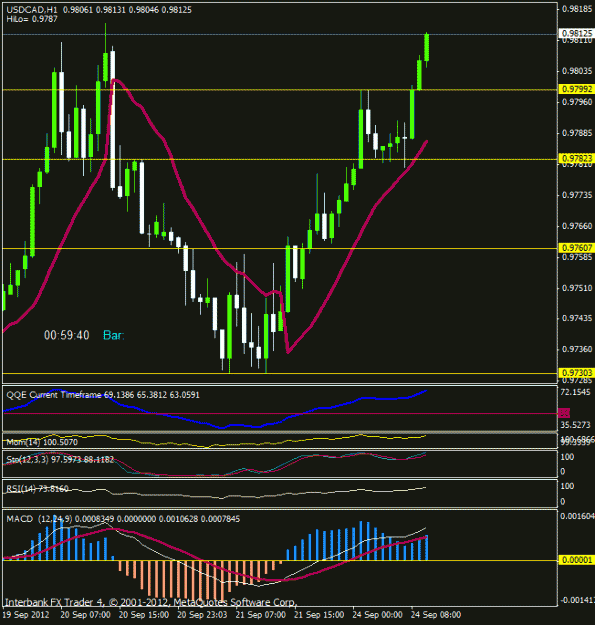Screen dimensions: 595x625
Task: Click the 20 Sep 15:00 time label
Action: click(x=144, y=615)
